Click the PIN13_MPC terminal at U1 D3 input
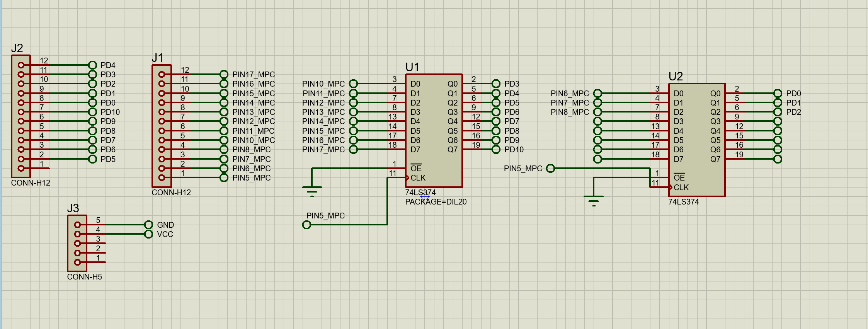 [353, 112]
